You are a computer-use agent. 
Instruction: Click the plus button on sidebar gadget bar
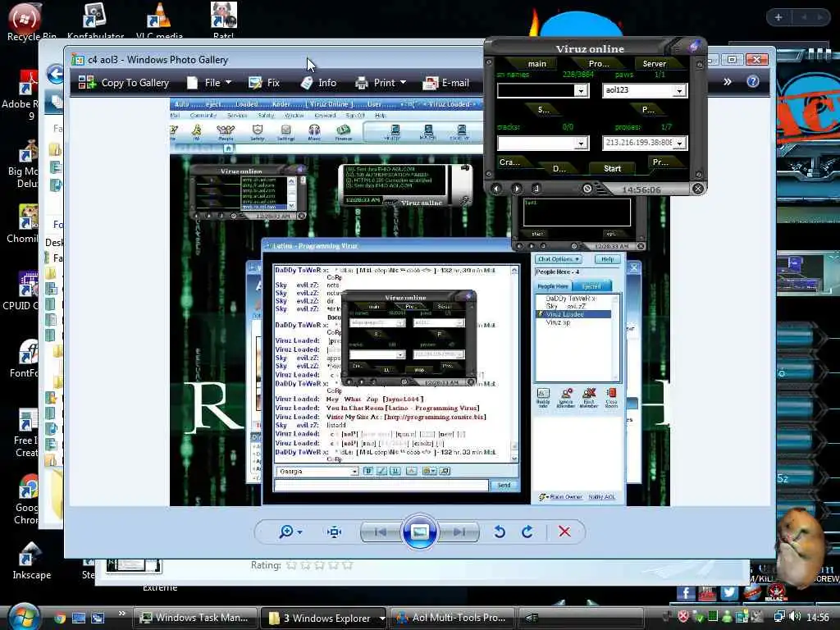coord(778,17)
